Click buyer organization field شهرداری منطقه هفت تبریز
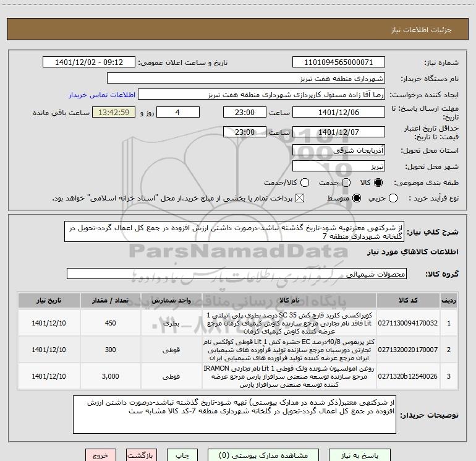The width and height of the screenshot is (476, 461). [246, 79]
